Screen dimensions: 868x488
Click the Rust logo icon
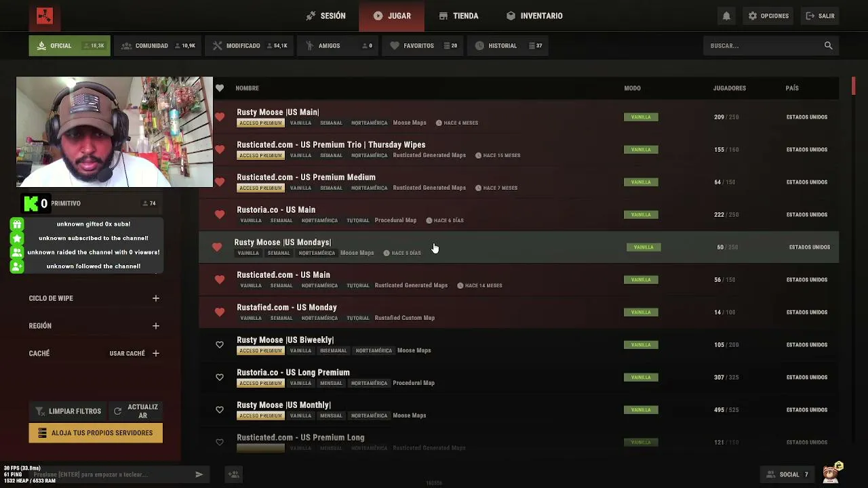(45, 16)
